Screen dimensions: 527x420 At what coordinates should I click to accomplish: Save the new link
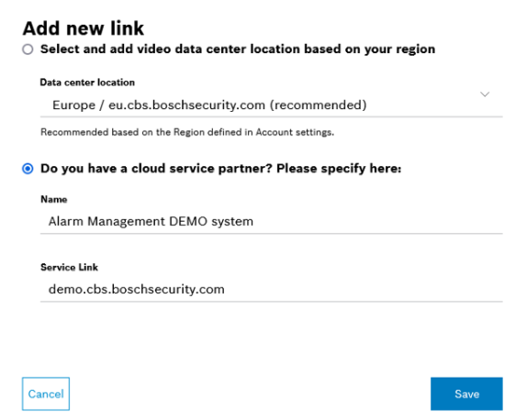(466, 393)
